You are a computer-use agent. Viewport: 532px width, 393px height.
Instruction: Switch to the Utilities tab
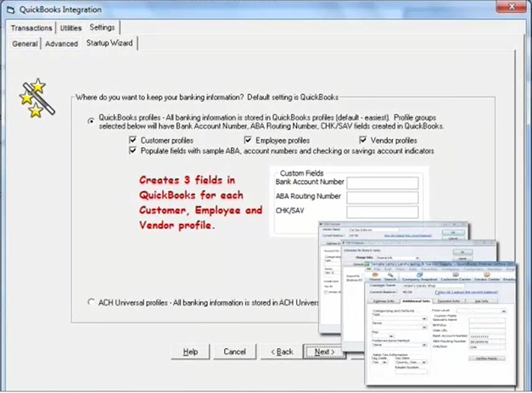pyautogui.click(x=71, y=28)
